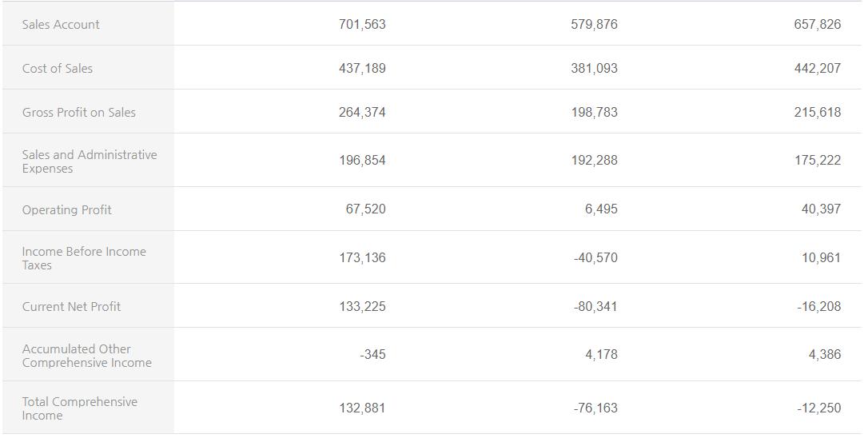868x442 pixels.
Task: Select the -40,570 income before taxes cell
Action: coord(595,257)
